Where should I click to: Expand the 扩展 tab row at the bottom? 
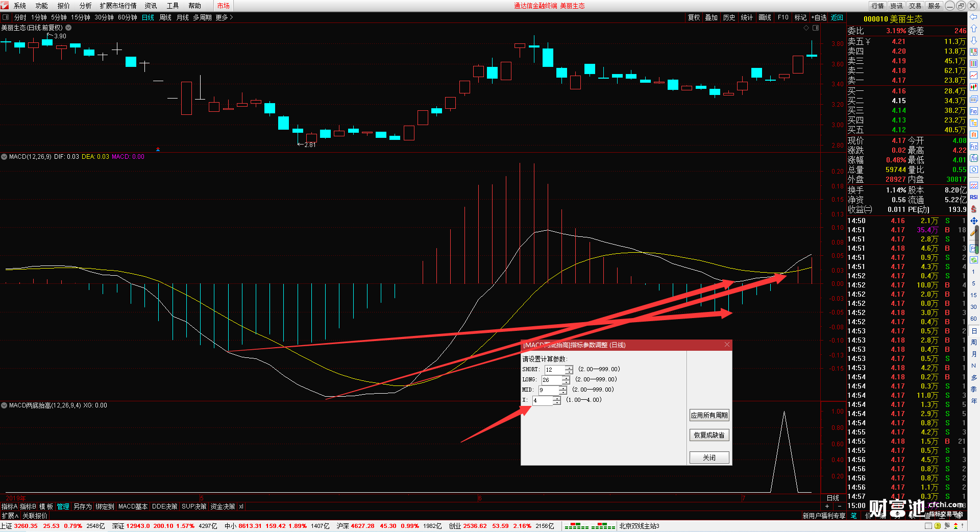tap(10, 516)
